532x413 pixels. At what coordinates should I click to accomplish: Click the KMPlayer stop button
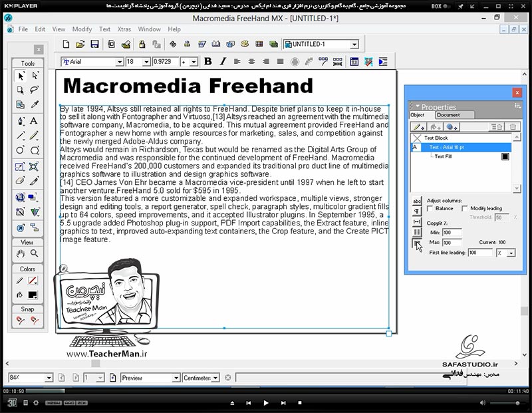point(300,403)
